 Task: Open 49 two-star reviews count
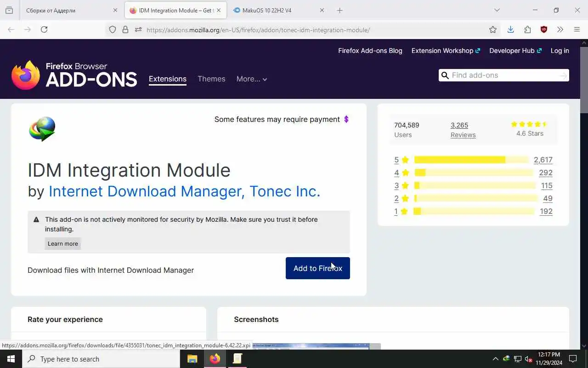click(x=548, y=198)
